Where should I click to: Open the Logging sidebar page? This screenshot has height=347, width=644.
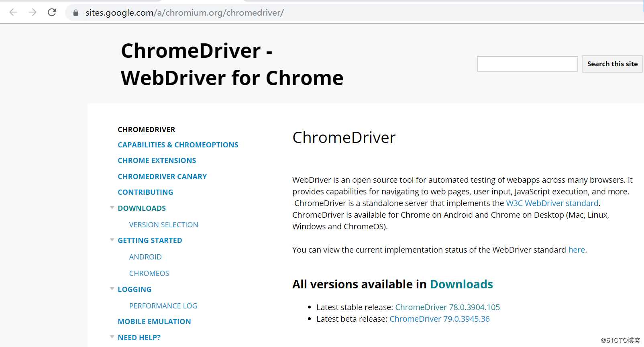[135, 290]
